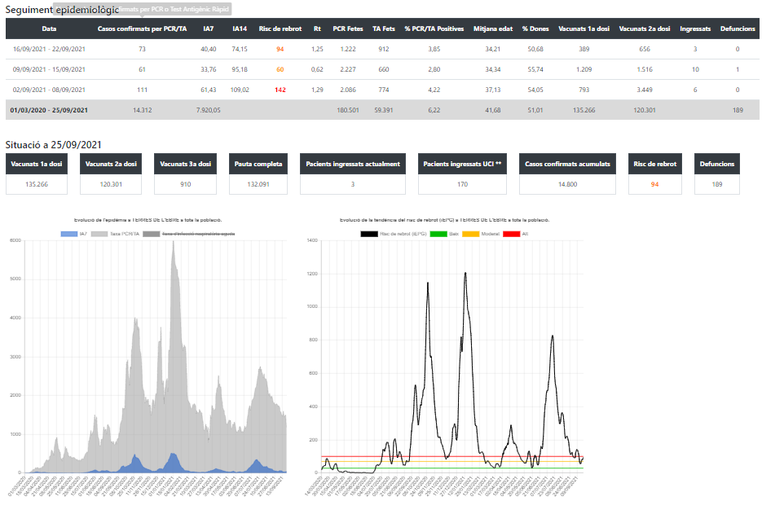The height and width of the screenshot is (532, 784).
Task: Click the red risk value 142
Action: tap(280, 90)
